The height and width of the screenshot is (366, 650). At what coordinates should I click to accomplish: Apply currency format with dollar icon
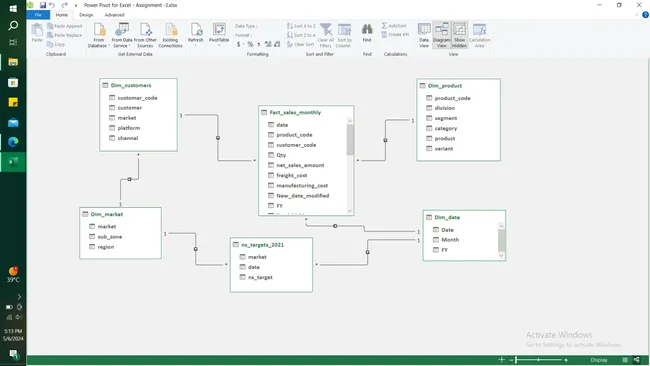[238, 44]
